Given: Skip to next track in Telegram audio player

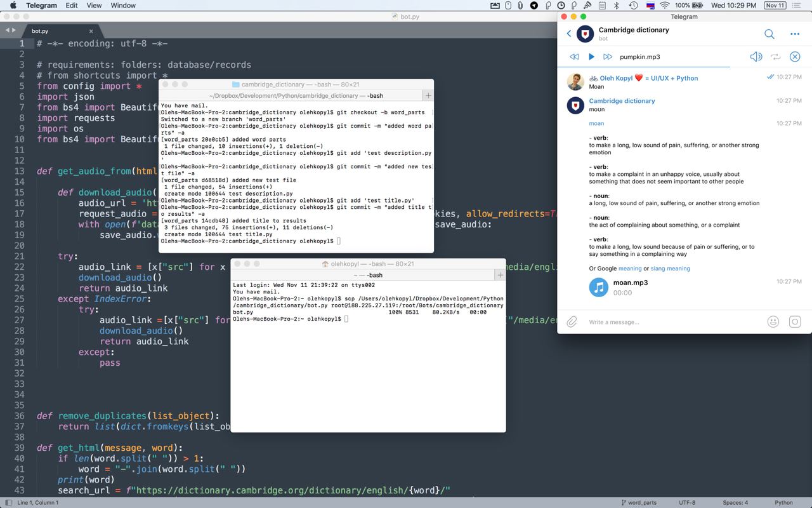Looking at the screenshot, I should pos(608,57).
